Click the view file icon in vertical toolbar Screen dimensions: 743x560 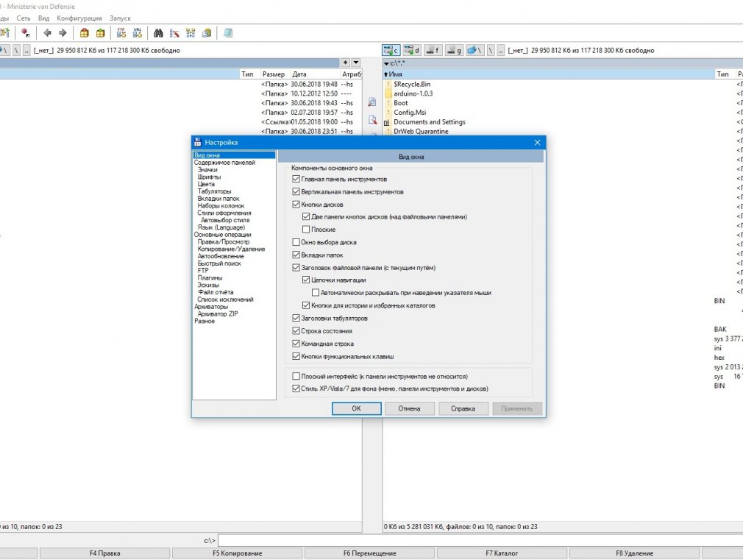pyautogui.click(x=372, y=102)
